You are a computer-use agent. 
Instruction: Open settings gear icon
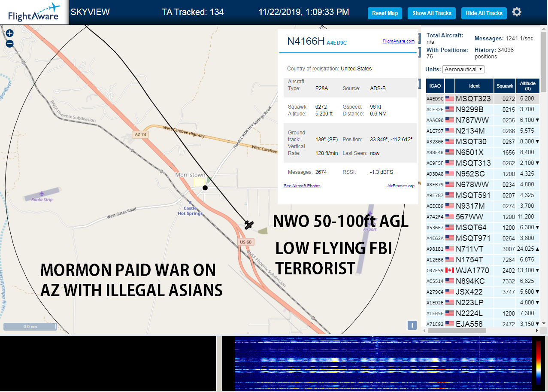517,12
